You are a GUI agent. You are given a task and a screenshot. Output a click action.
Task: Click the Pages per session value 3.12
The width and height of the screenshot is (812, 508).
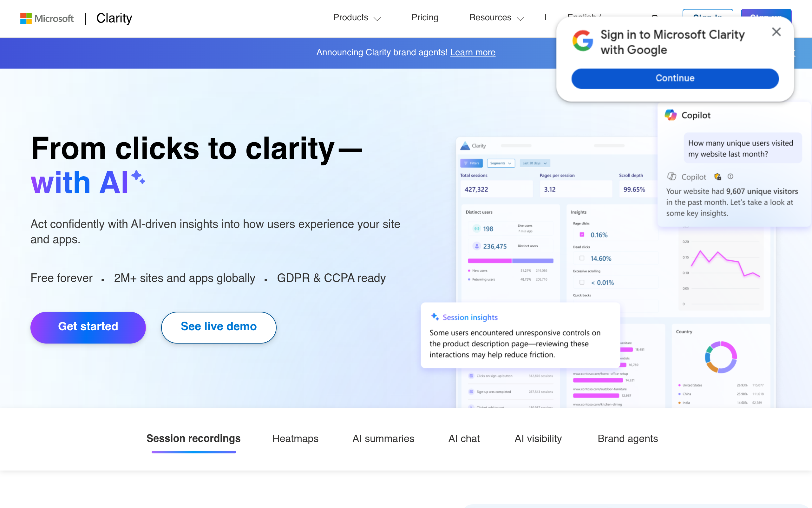(550, 189)
